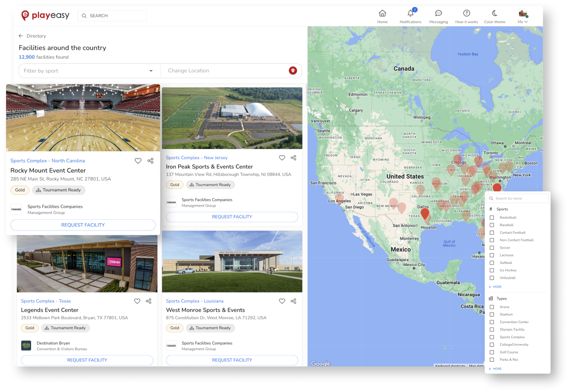Click the 12,900 facilities count
Image resolution: width=569 pixels, height=392 pixels.
click(27, 57)
